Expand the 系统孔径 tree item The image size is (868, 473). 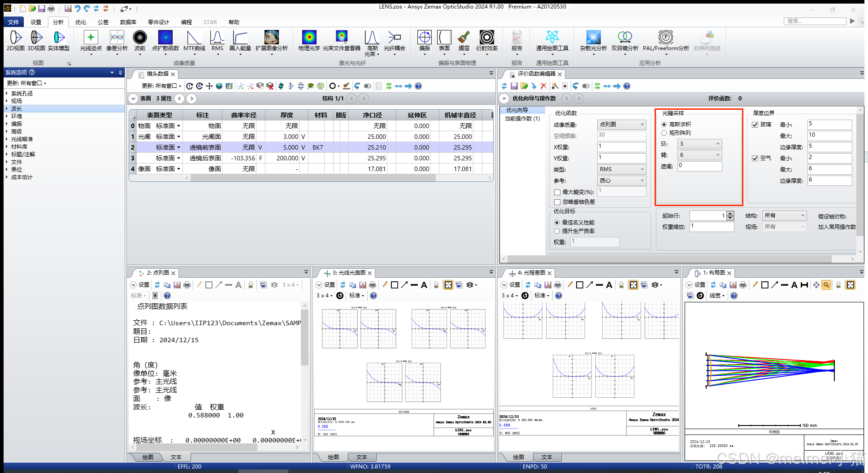click(7, 94)
